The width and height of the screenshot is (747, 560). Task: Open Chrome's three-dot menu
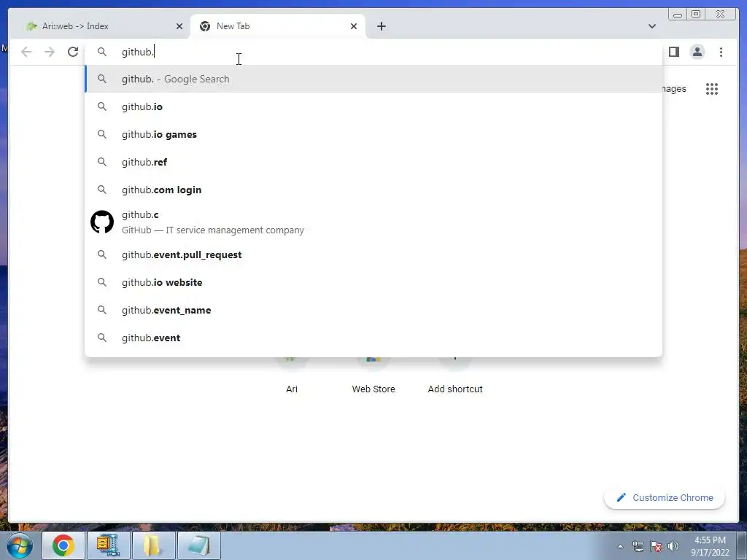click(721, 52)
